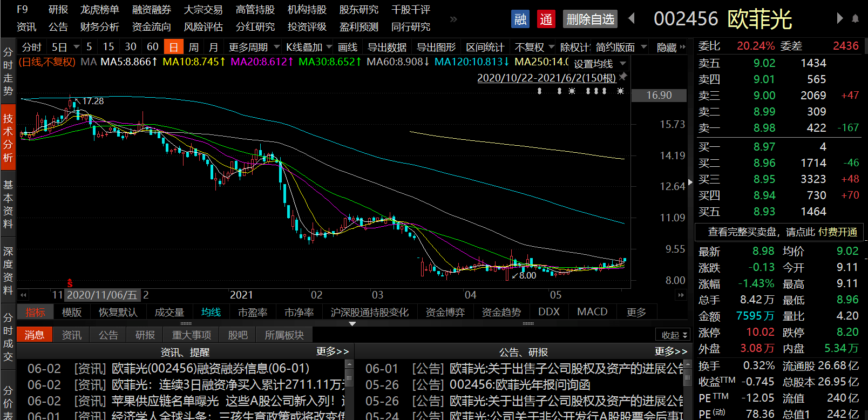
Task: Switch to weekly 周 period
Action: [194, 47]
